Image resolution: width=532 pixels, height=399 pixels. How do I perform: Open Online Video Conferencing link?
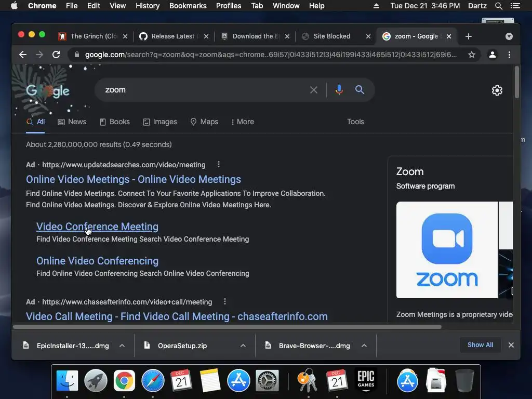click(x=97, y=261)
